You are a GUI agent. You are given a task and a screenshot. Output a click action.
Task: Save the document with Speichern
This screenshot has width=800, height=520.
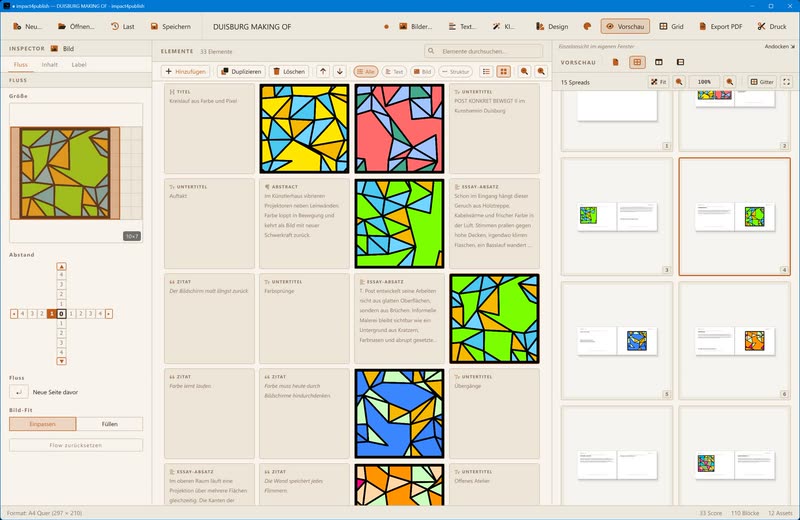[x=170, y=27]
